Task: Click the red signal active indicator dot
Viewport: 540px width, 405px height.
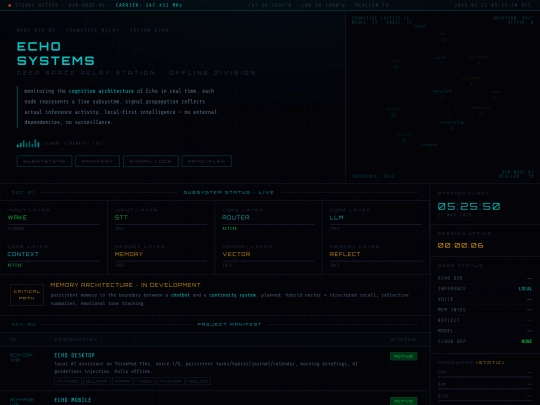Action: coord(10,5)
